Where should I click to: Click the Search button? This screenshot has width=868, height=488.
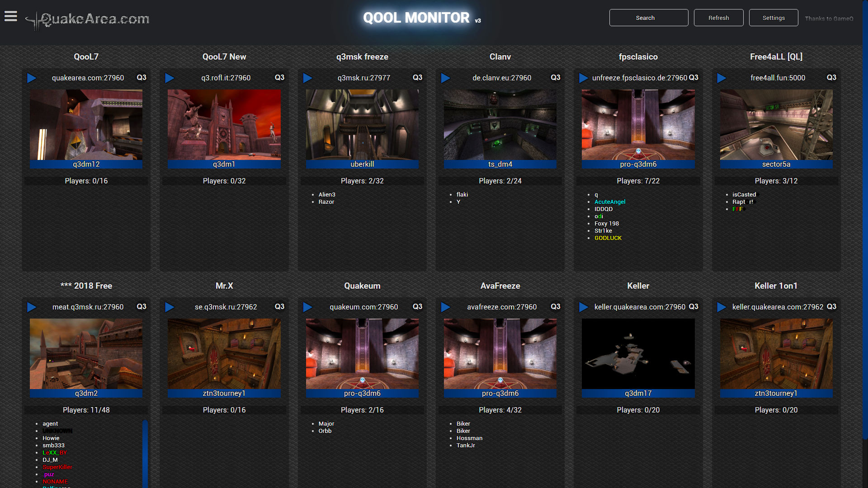pos(649,18)
